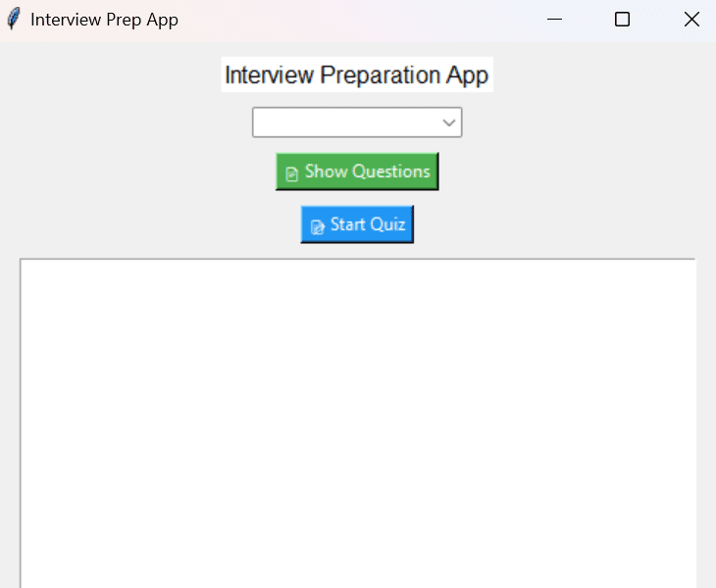Viewport: 716px width, 588px height.
Task: Close the Interview Prep App window
Action: 691,20
